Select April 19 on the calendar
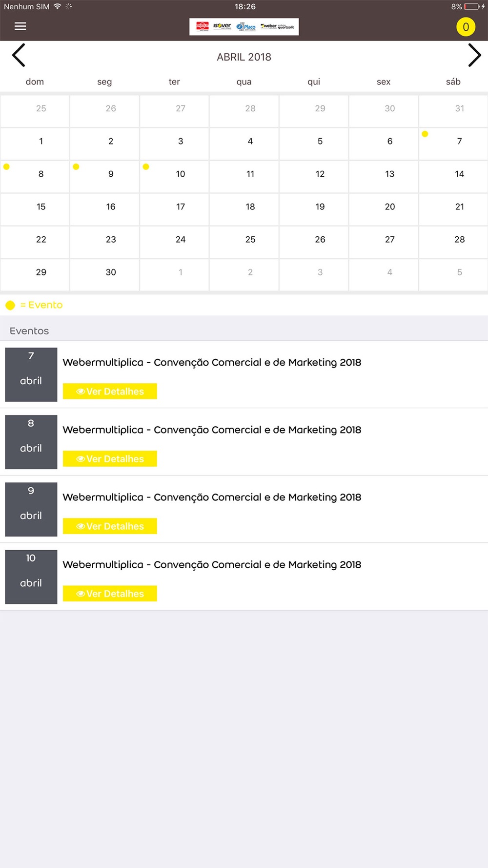 [x=314, y=209]
